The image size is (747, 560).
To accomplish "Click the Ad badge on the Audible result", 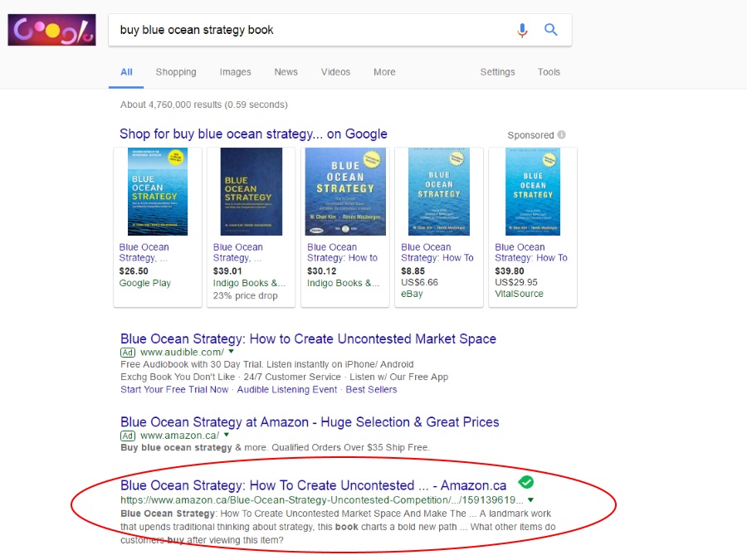I will [x=128, y=353].
